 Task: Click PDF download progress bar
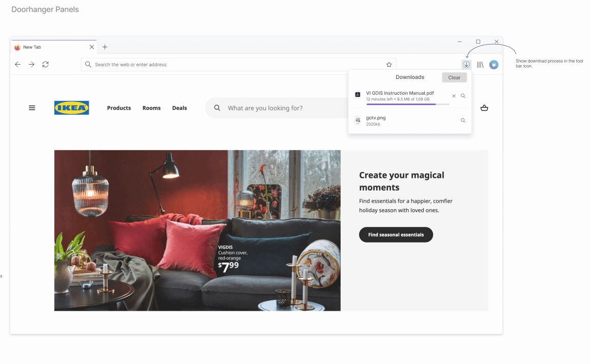tap(407, 104)
